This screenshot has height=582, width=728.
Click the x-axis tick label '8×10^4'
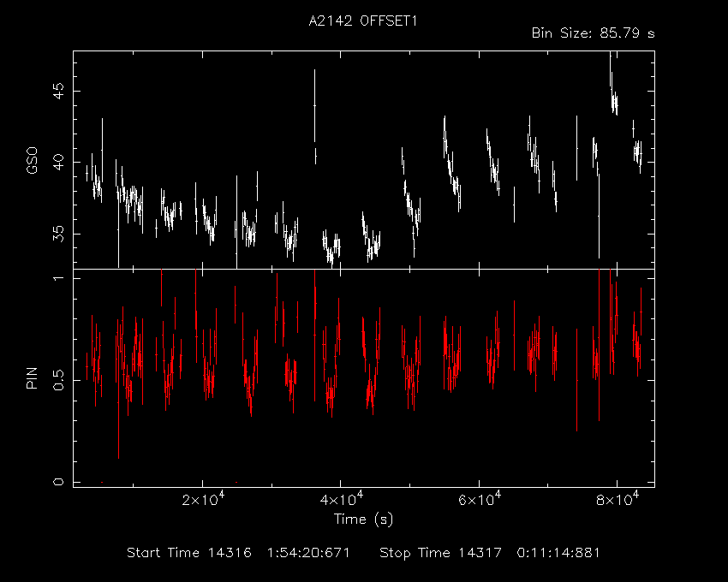click(618, 499)
